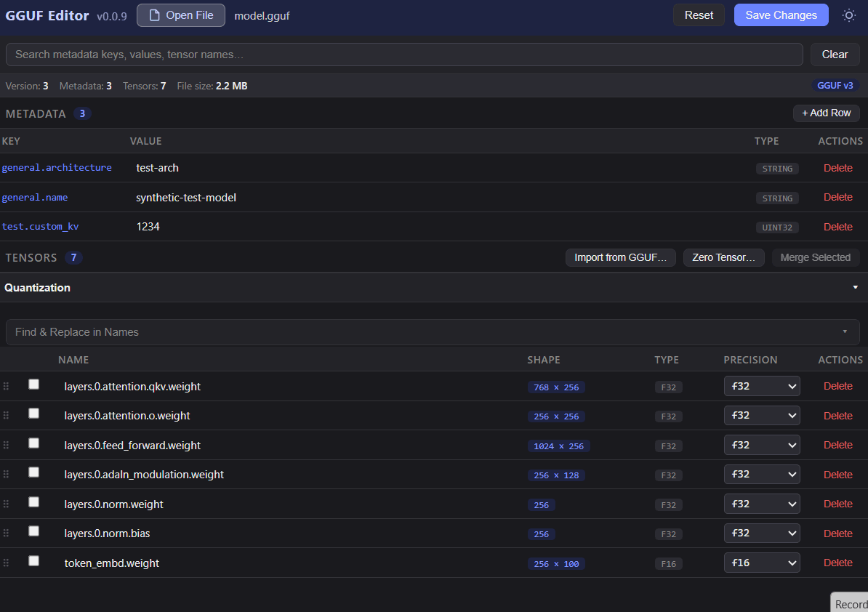Open F16 precision dropdown for token_embd.weight
Viewport: 868px width, 612px height.
762,563
